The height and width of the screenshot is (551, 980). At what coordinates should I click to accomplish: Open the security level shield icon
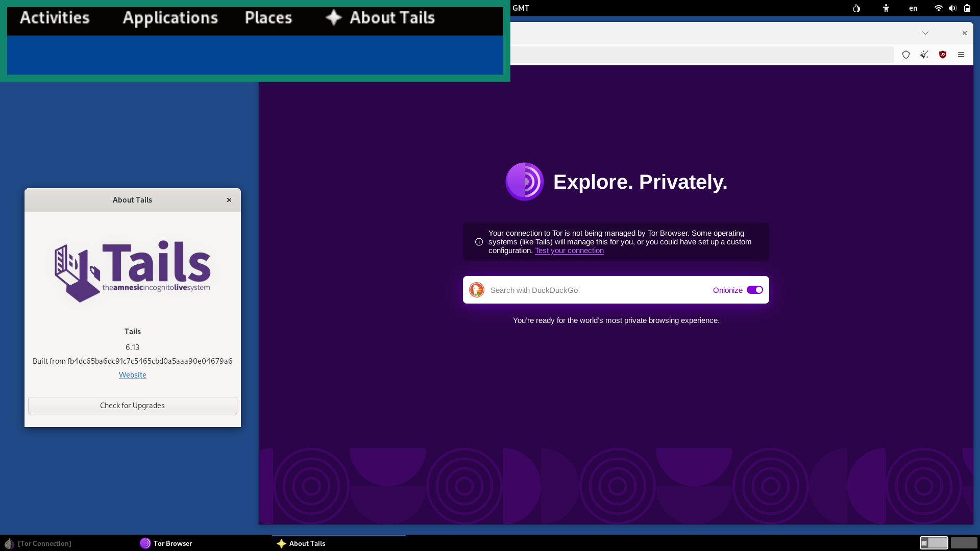tap(906, 55)
